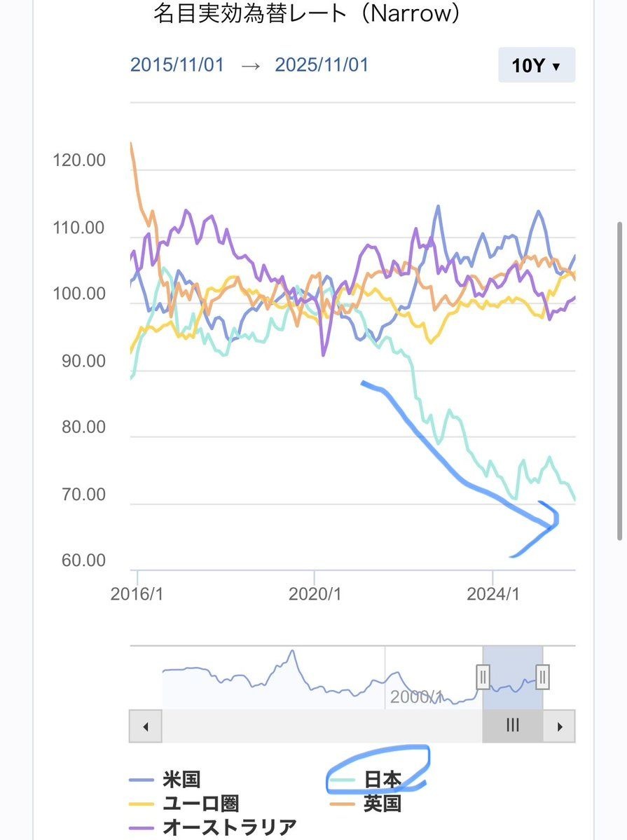The width and height of the screenshot is (627, 840).
Task: Click the navigator's left range handle
Action: coord(483,677)
